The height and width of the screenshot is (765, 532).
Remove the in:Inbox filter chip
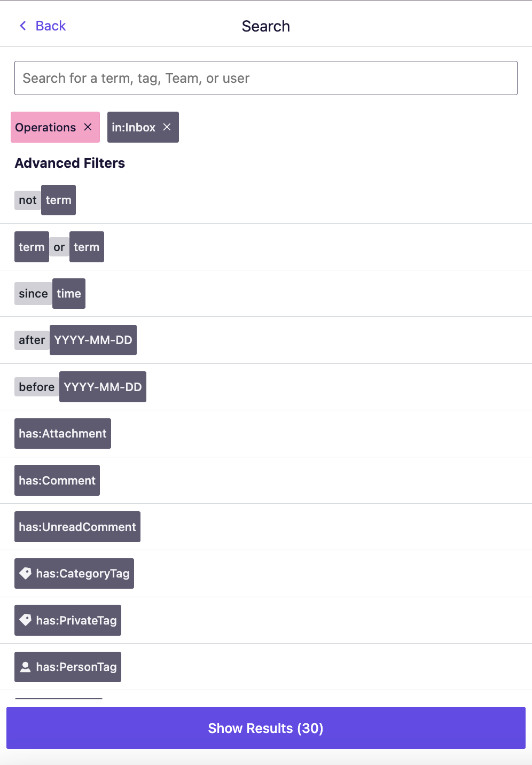pos(167,127)
